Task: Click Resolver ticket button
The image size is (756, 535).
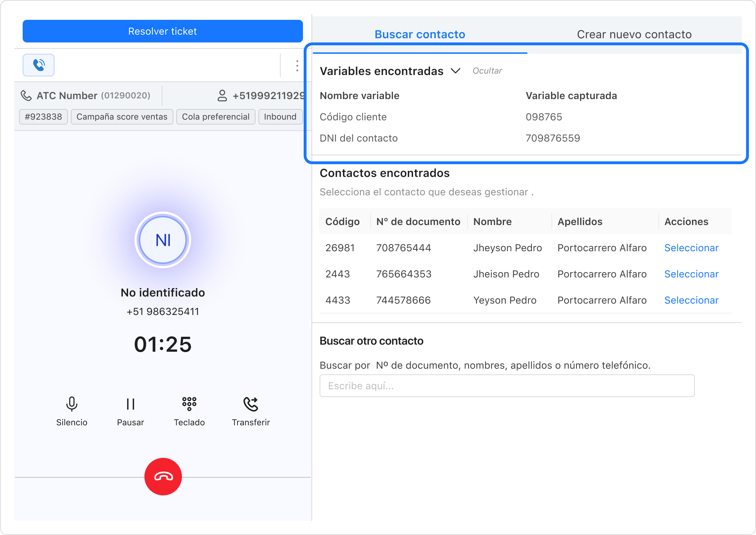Action: pyautogui.click(x=163, y=31)
